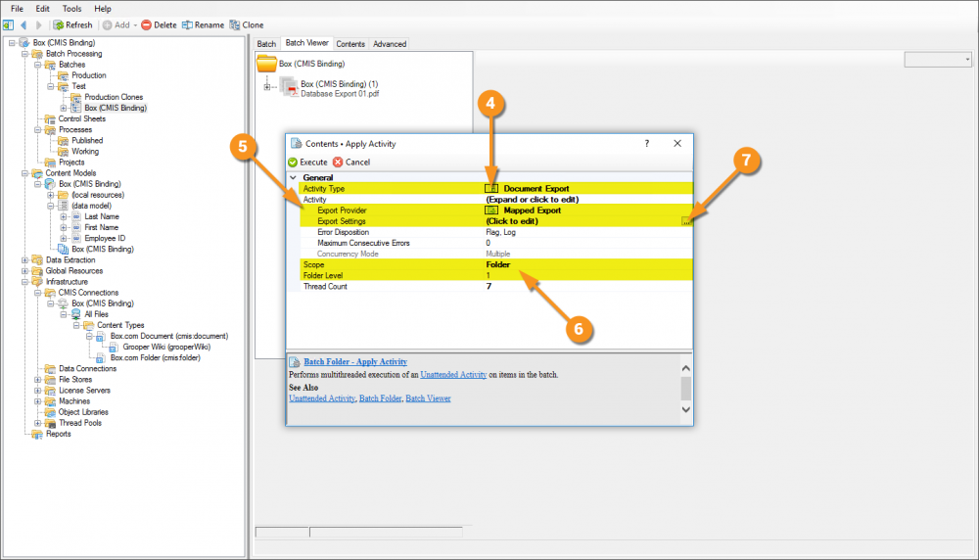Image resolution: width=979 pixels, height=560 pixels.
Task: Click the forward navigation arrow
Action: (39, 25)
